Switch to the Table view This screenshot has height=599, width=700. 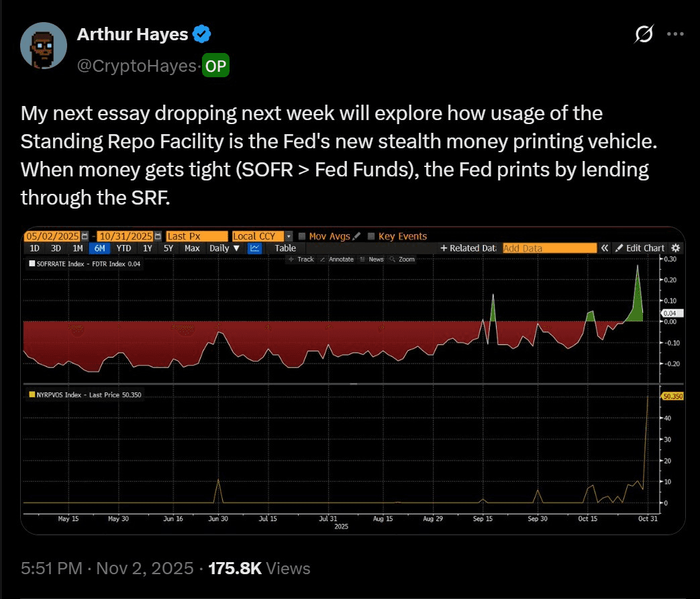(x=285, y=248)
